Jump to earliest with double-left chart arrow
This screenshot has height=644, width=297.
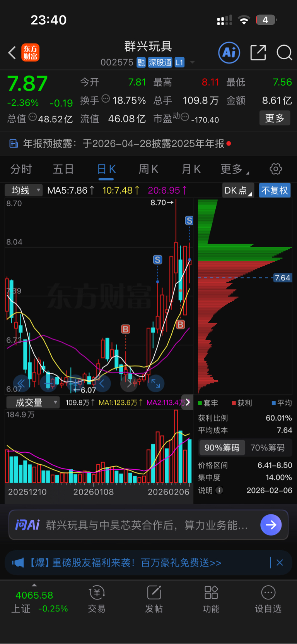pos(21,383)
